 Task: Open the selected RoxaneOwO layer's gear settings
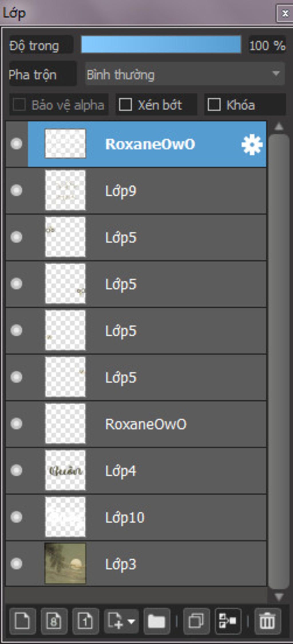point(252,145)
